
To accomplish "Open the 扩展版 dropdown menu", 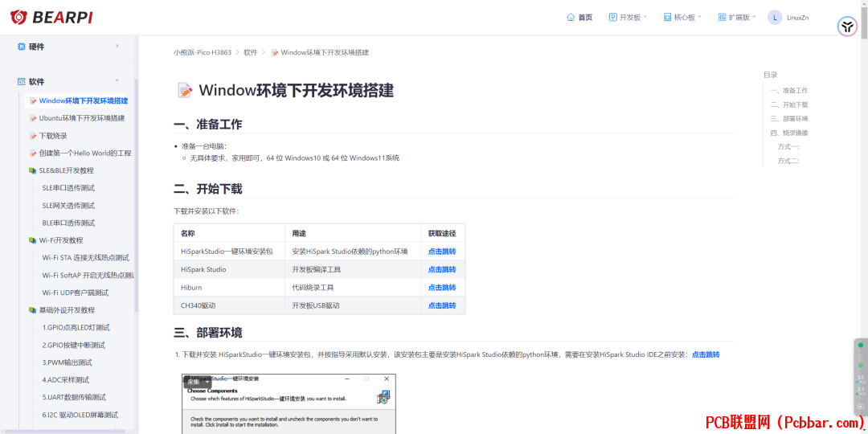I will (x=737, y=17).
